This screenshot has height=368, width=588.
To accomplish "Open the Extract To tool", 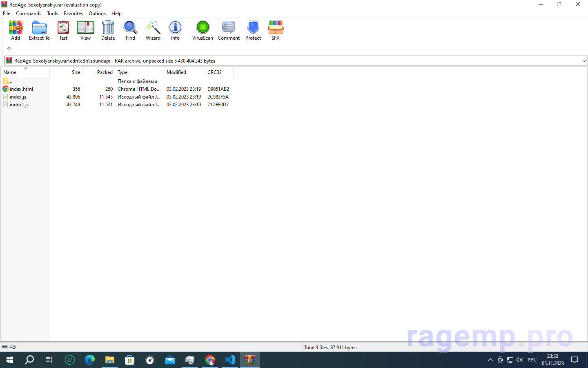I will tap(39, 30).
